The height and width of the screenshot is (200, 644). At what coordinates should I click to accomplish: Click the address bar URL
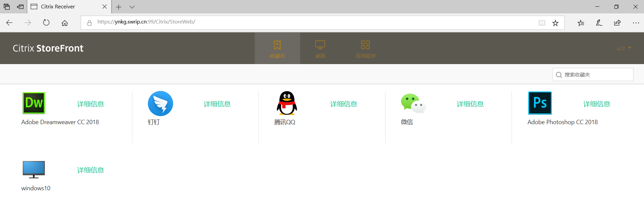tap(146, 22)
